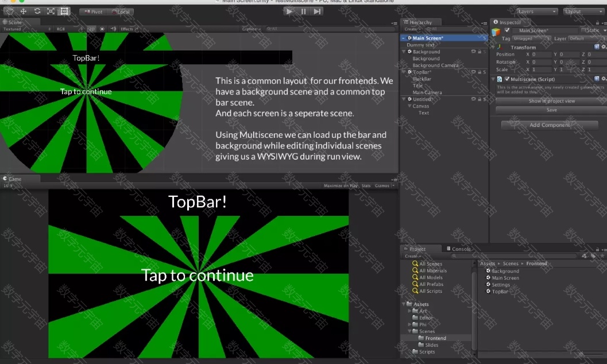Image resolution: width=607 pixels, height=364 pixels.
Task: Save search favorite star icon
Action: (x=602, y=255)
